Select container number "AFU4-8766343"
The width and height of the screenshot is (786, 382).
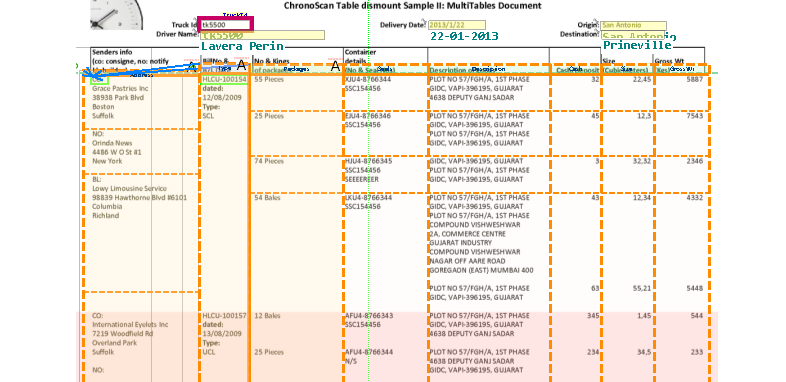(x=369, y=316)
